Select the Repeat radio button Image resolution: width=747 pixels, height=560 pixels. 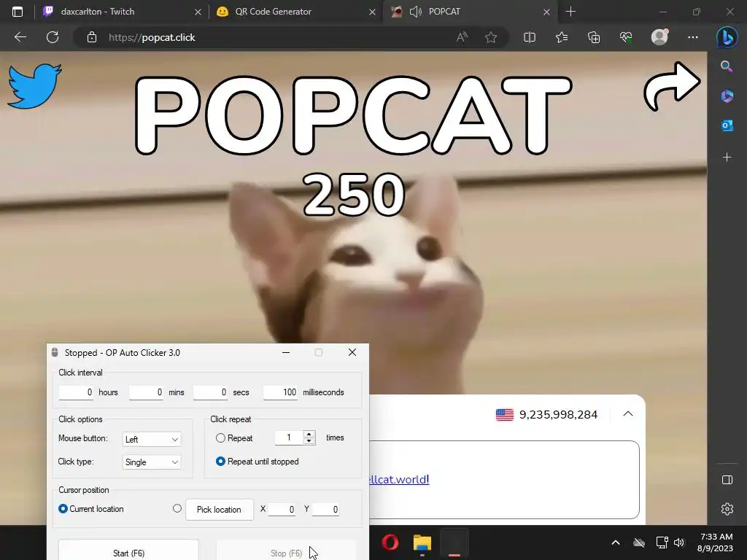(220, 437)
